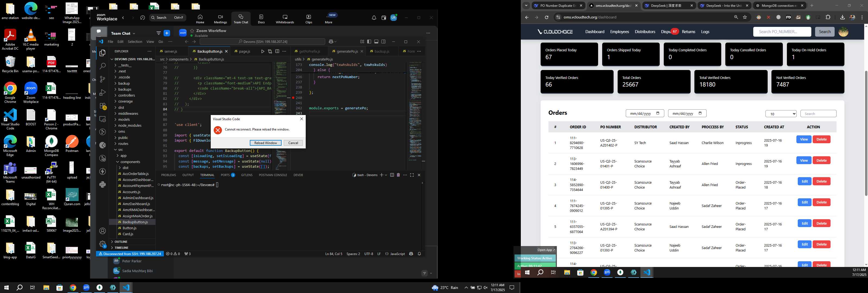Click the Search PO_NUMBER input field
Image resolution: width=868 pixels, height=293 pixels.
click(x=782, y=32)
